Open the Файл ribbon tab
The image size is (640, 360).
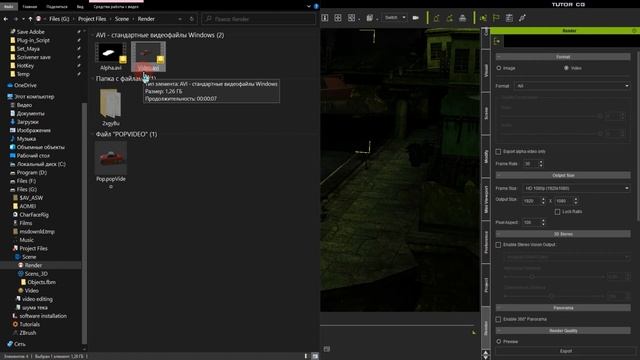[8, 7]
